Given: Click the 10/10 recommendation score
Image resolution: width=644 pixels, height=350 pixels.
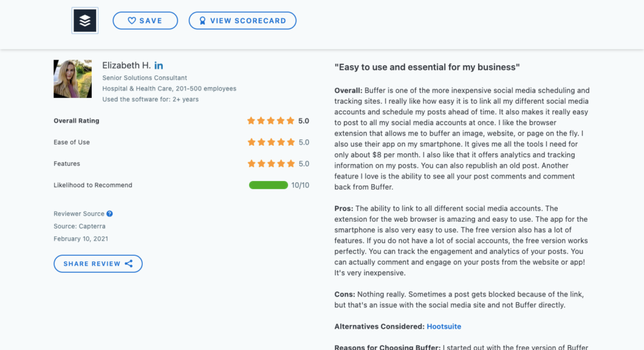Looking at the screenshot, I should click(x=300, y=185).
